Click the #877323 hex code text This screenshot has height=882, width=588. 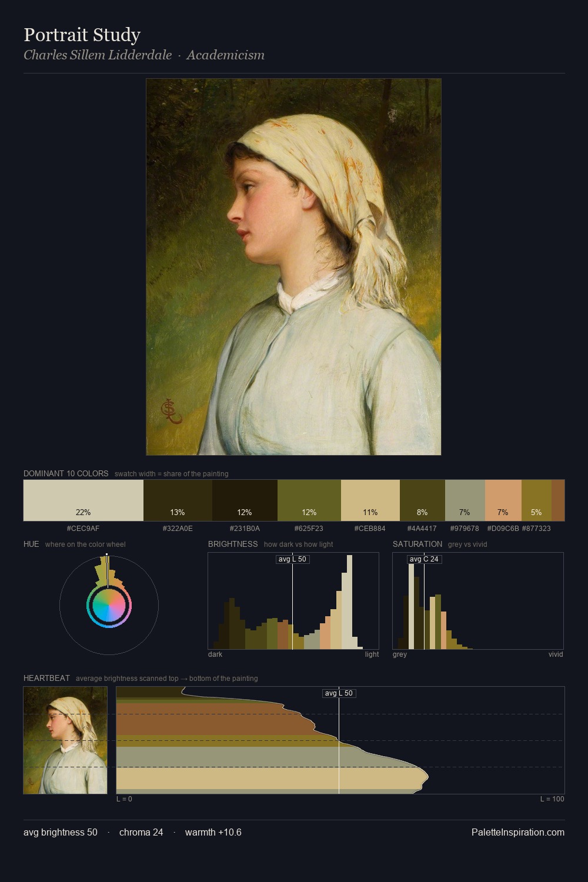[536, 529]
